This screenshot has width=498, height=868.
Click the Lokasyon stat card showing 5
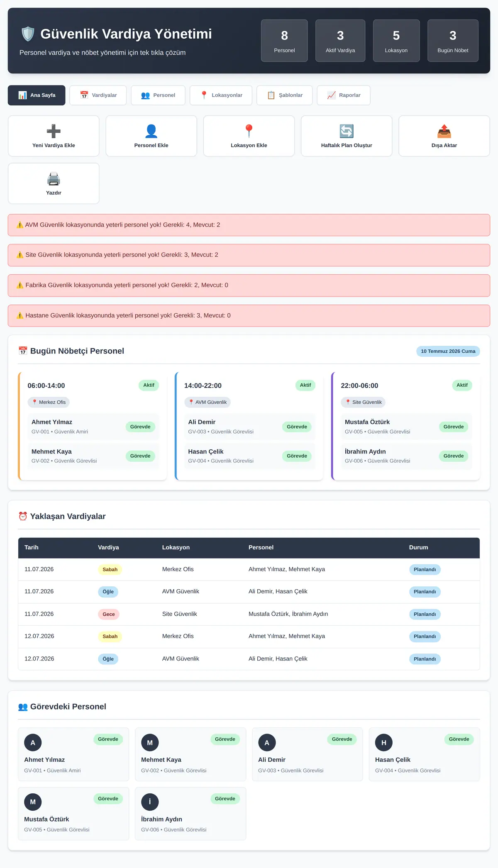[396, 41]
